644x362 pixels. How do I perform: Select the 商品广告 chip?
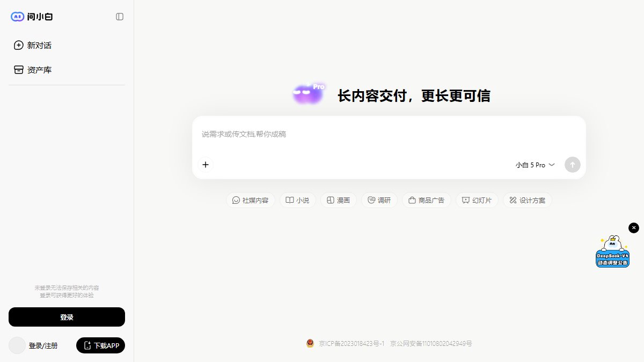tap(427, 200)
